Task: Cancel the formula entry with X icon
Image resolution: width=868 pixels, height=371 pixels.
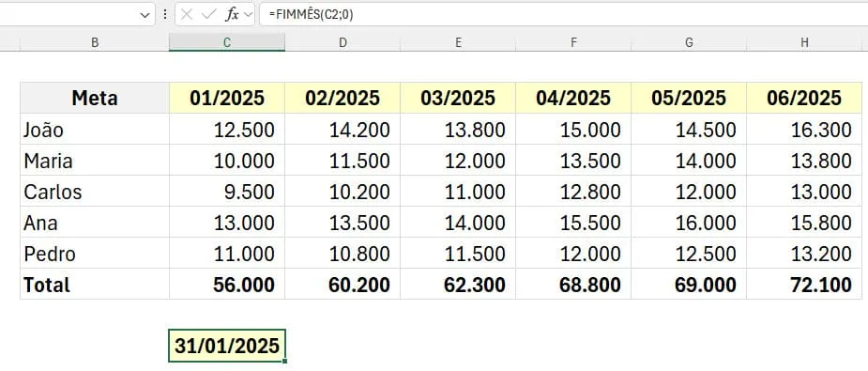Action: click(187, 15)
